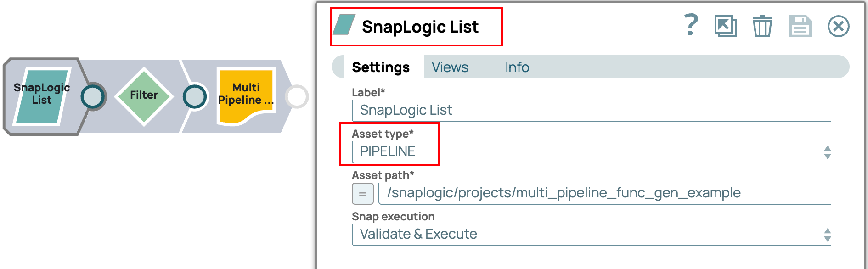868x269 pixels.
Task: Select the Multi Pipeline snap
Action: click(246, 95)
